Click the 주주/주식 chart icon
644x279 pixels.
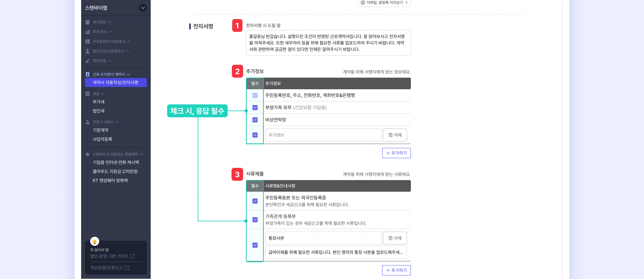coord(88,32)
